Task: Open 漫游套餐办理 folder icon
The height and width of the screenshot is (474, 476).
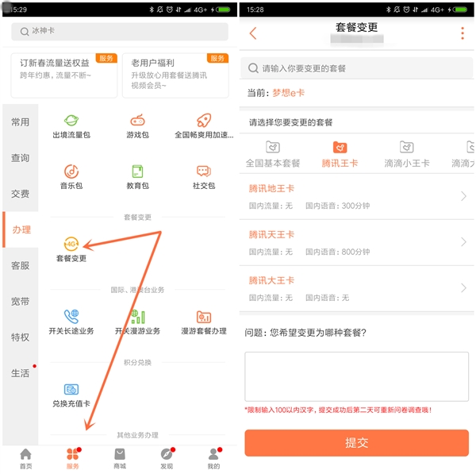Action: pyautogui.click(x=204, y=317)
